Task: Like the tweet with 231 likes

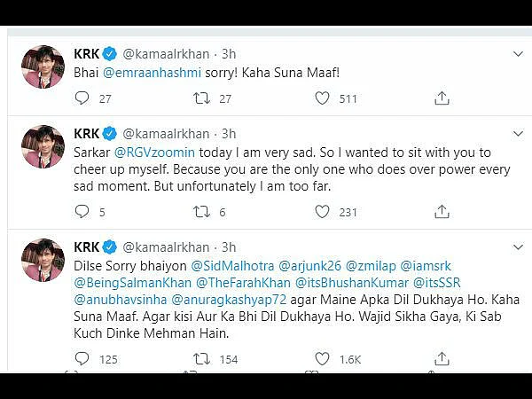Action: click(x=322, y=212)
